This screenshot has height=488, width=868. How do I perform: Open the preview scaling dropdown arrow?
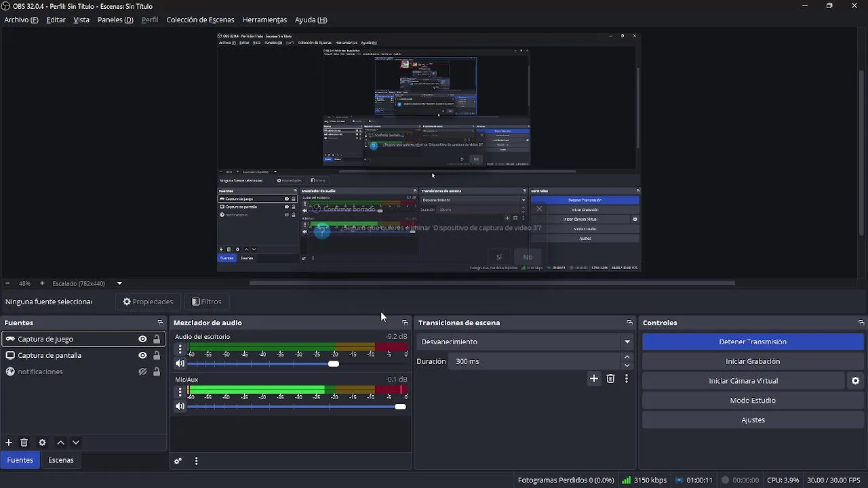[x=119, y=283]
